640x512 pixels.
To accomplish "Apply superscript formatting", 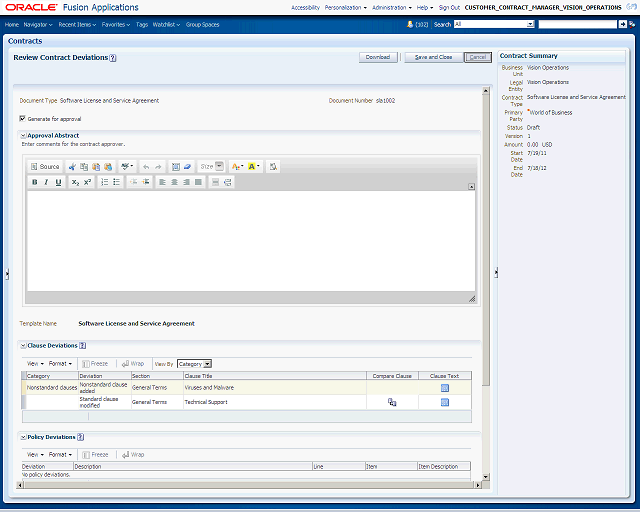I will point(87,182).
